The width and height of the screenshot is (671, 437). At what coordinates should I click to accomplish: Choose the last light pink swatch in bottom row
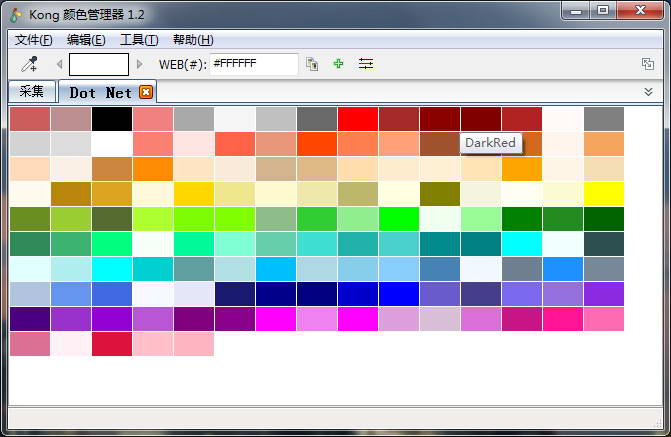(x=194, y=344)
